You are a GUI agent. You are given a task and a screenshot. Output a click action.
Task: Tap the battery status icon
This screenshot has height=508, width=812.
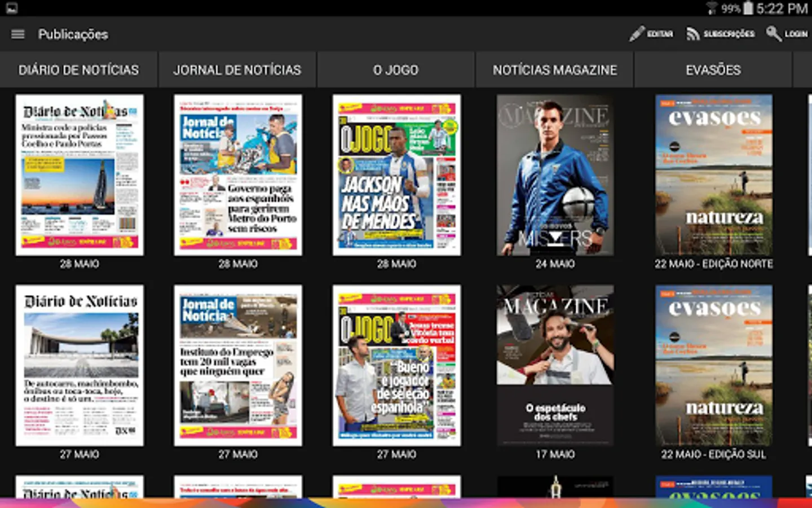point(748,8)
